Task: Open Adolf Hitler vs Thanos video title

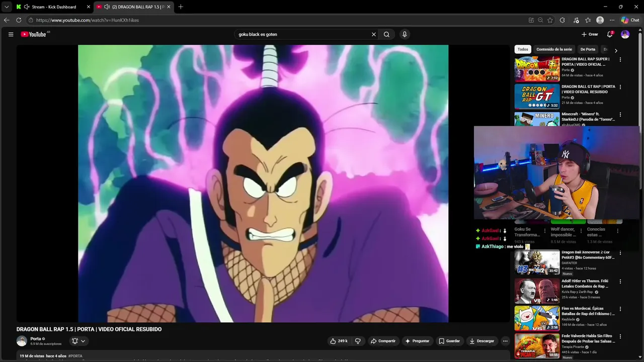Action: pos(585,284)
